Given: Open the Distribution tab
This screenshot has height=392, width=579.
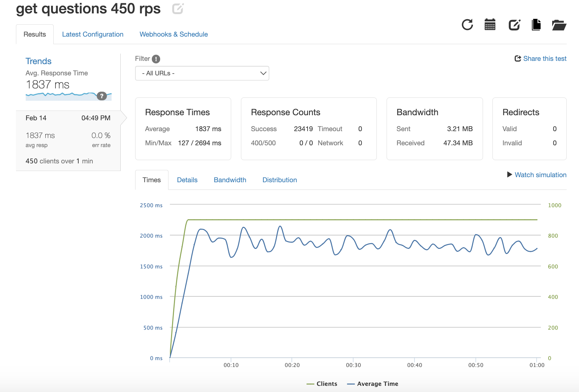Looking at the screenshot, I should tap(280, 180).
